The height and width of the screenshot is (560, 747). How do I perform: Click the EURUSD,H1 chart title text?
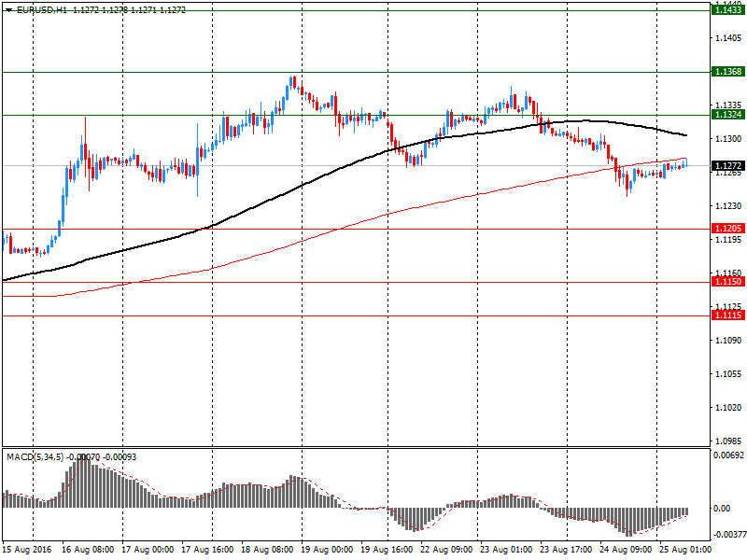coord(42,10)
